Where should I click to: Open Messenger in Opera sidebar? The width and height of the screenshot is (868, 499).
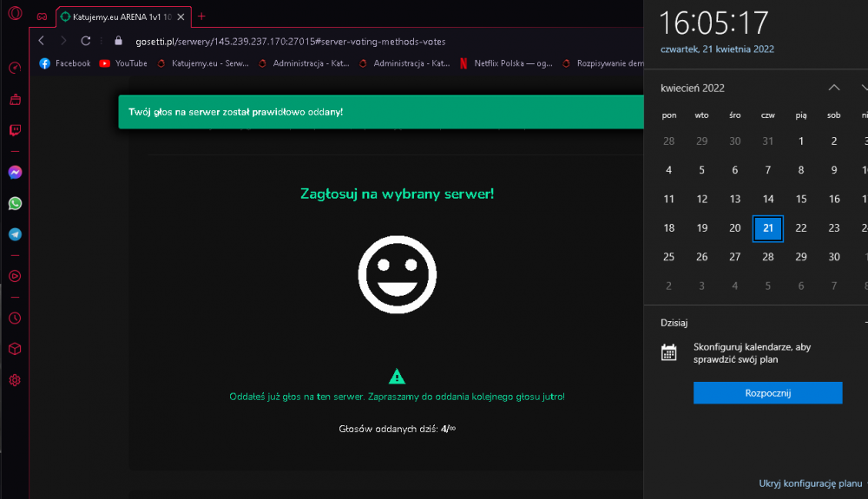click(15, 173)
